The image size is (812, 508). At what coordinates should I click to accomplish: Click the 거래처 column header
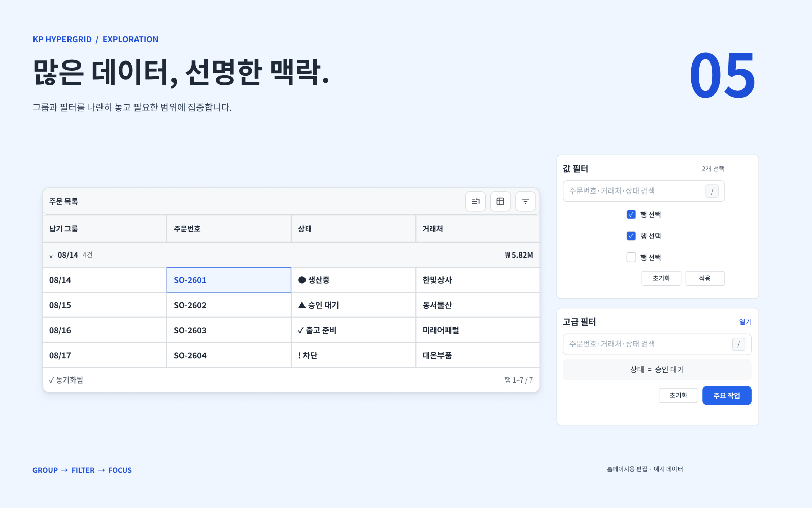pyautogui.click(x=478, y=229)
